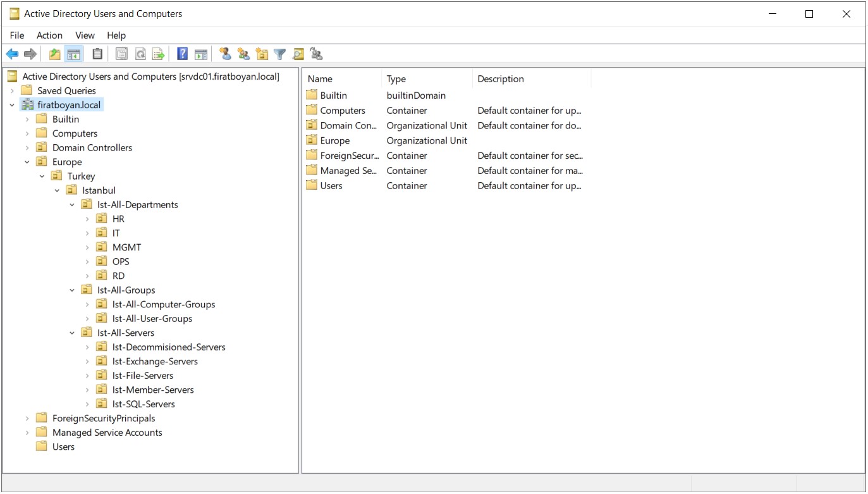The width and height of the screenshot is (868, 494).
Task: Click the Export List toolbar icon
Action: (x=159, y=54)
